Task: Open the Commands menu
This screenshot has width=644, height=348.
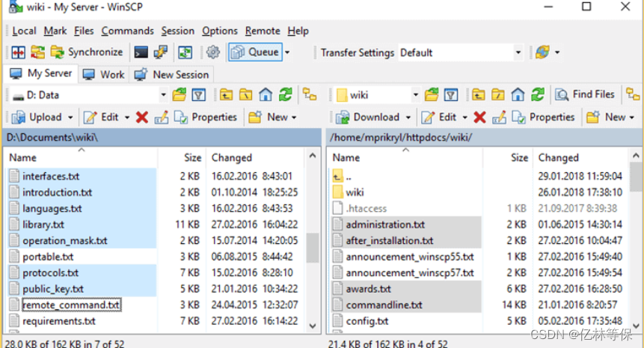Action: click(x=127, y=31)
